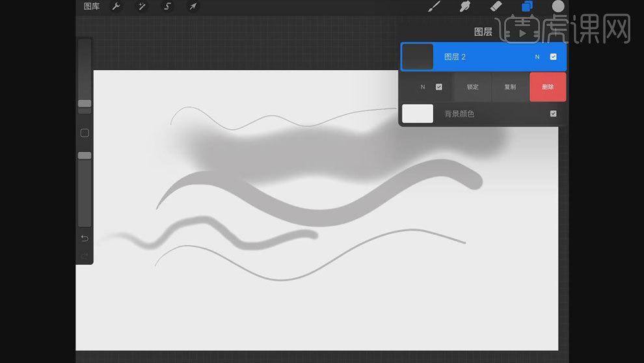Click the 背景颜色 white swatch thumbnail

(x=418, y=114)
